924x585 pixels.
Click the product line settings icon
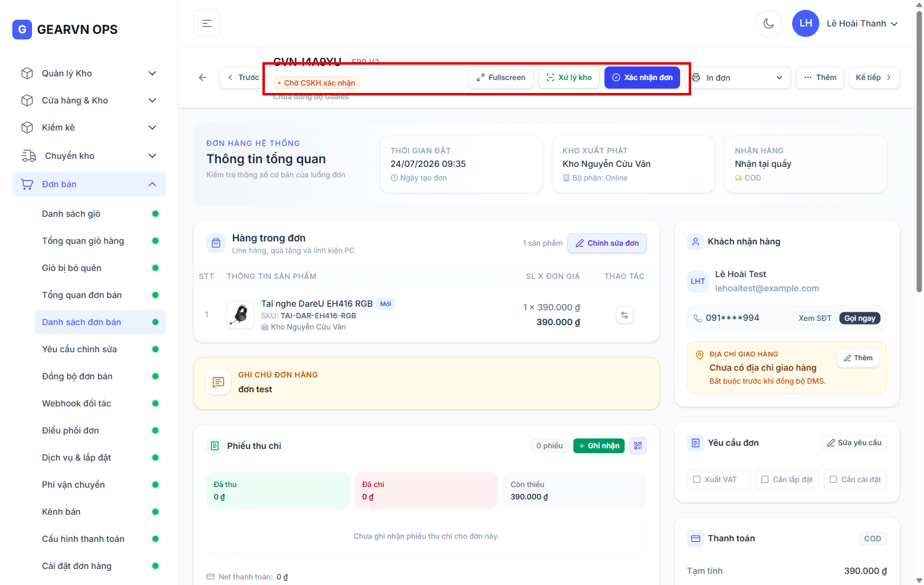[x=625, y=315]
